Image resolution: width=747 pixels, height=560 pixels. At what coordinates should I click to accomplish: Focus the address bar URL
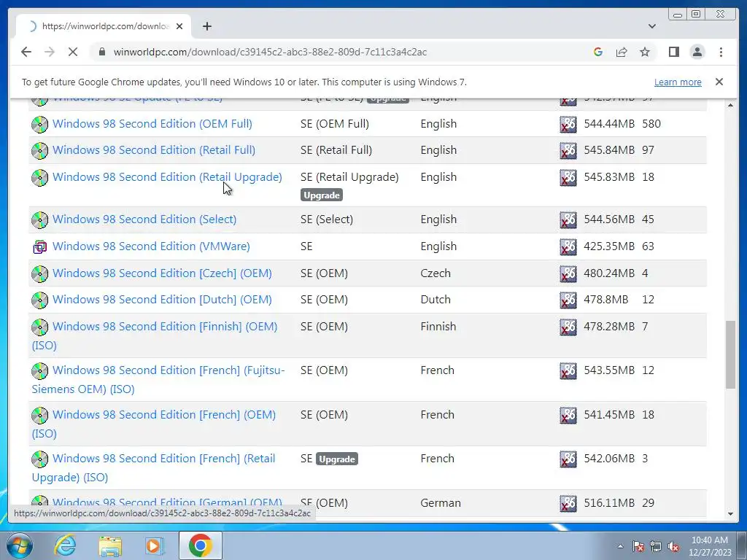tap(270, 52)
